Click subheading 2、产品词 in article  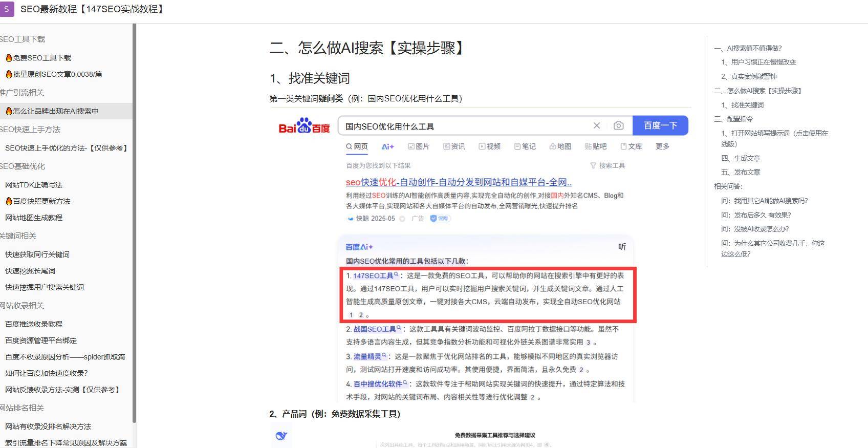pos(335,414)
